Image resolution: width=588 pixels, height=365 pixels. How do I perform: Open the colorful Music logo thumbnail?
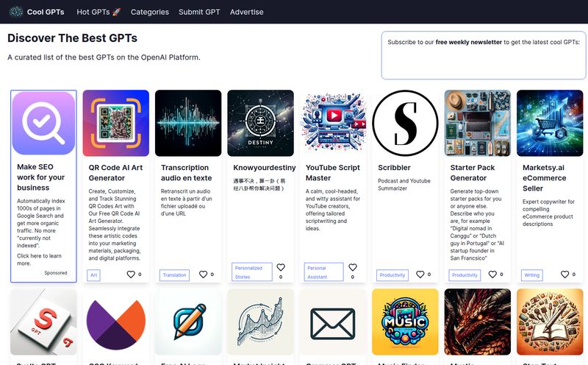[x=406, y=322]
